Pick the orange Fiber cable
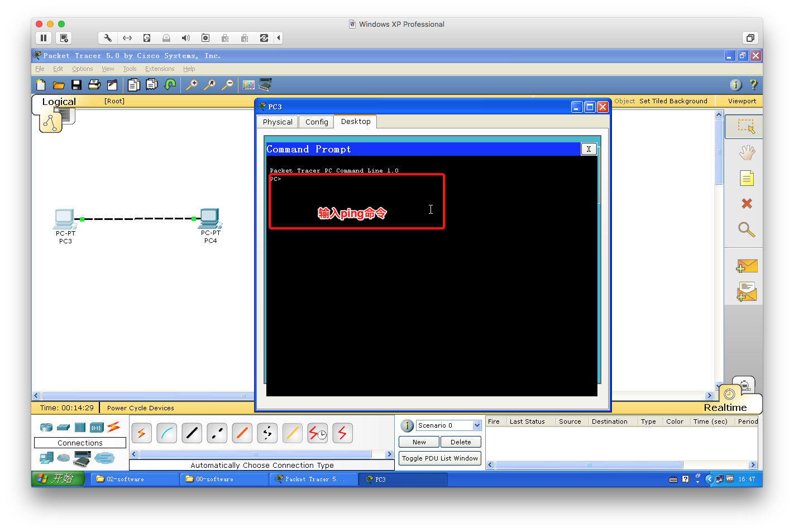Screen dimensions: 794x532 coord(242,433)
